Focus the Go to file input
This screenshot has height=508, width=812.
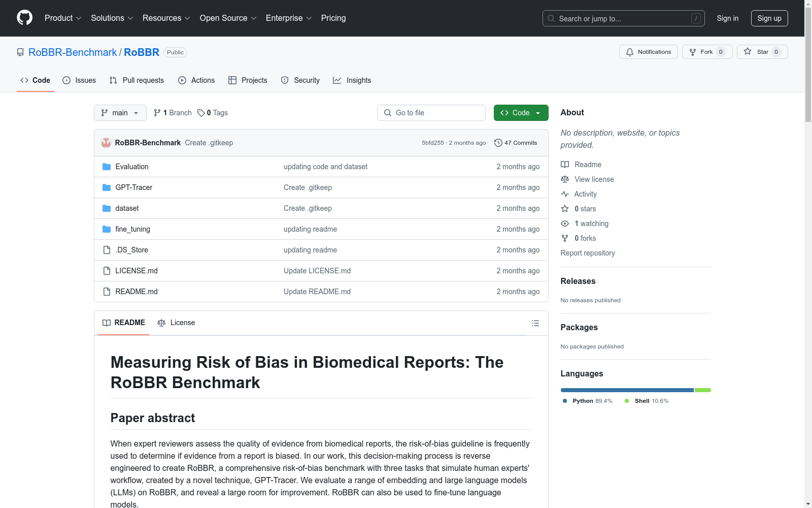tap(431, 113)
